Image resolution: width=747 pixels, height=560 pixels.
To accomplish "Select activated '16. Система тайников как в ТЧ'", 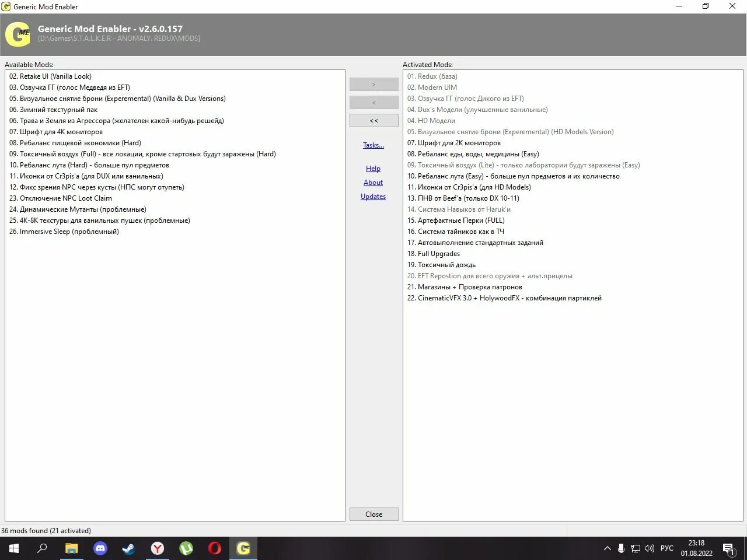I will point(456,232).
